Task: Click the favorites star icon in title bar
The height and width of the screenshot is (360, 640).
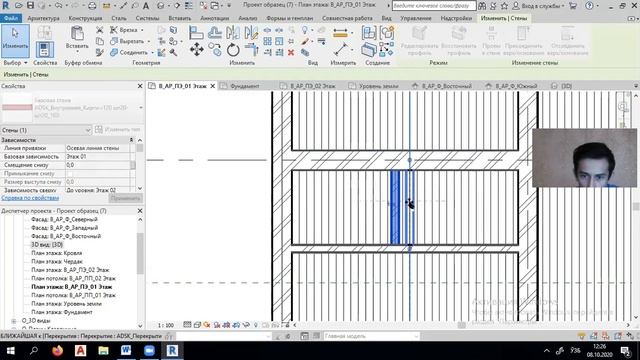Action: coord(504,6)
